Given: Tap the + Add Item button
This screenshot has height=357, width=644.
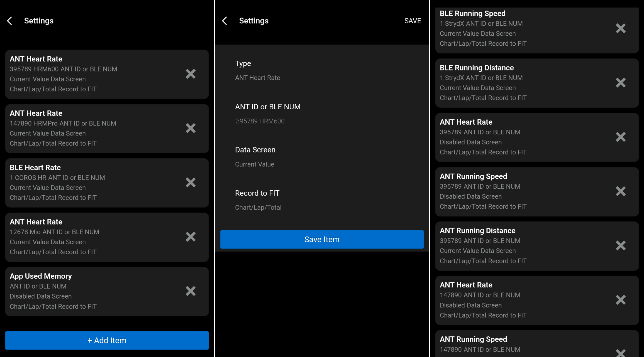Looking at the screenshot, I should coord(107,340).
